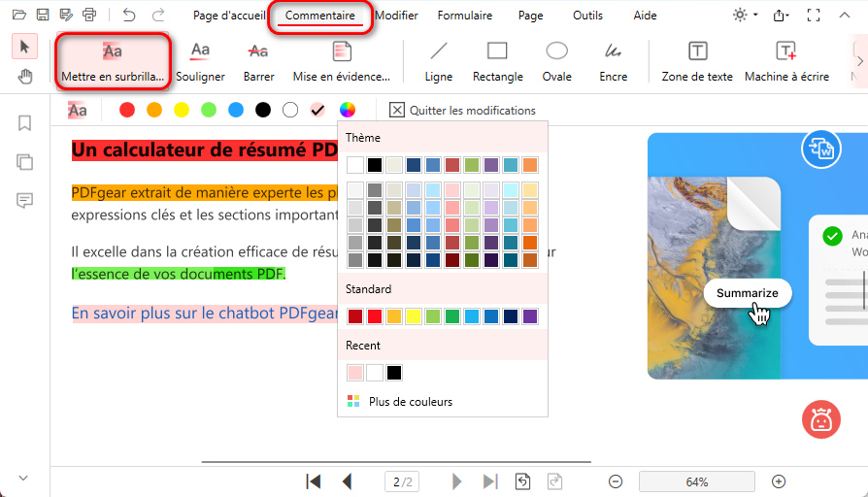
Task: Select the Souligner underline tool
Action: pos(200,61)
